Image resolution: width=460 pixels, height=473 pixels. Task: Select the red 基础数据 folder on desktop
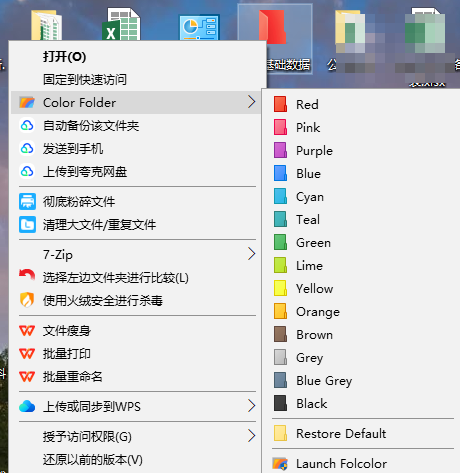click(275, 38)
